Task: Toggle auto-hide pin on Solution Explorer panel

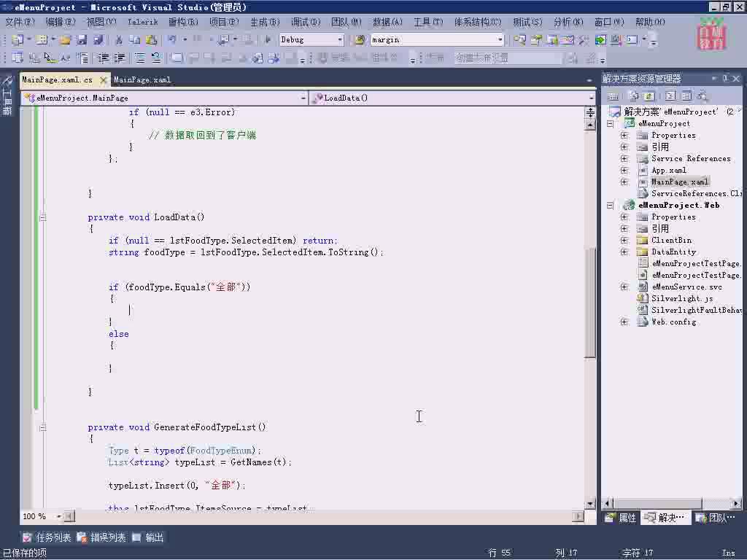Action: [x=725, y=79]
